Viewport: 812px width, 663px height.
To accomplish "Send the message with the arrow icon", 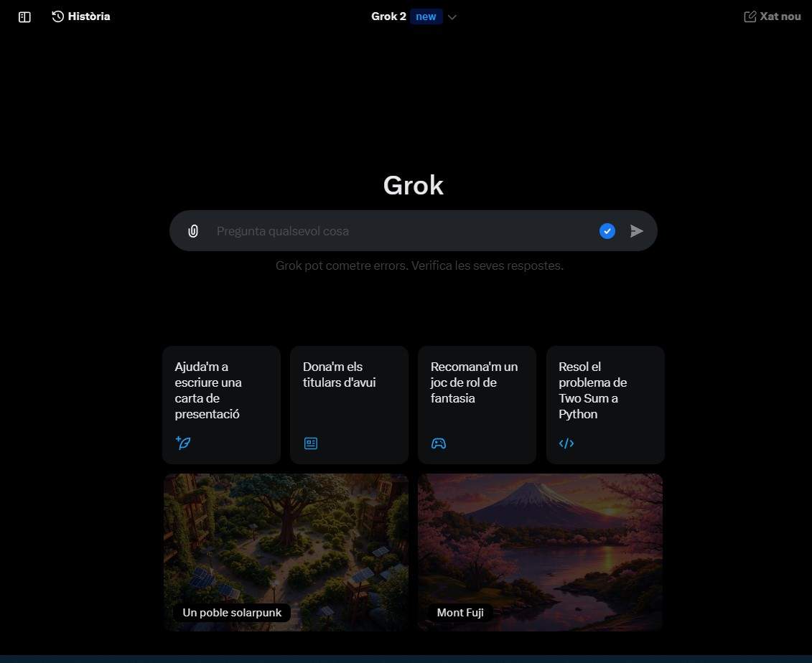I will point(636,231).
